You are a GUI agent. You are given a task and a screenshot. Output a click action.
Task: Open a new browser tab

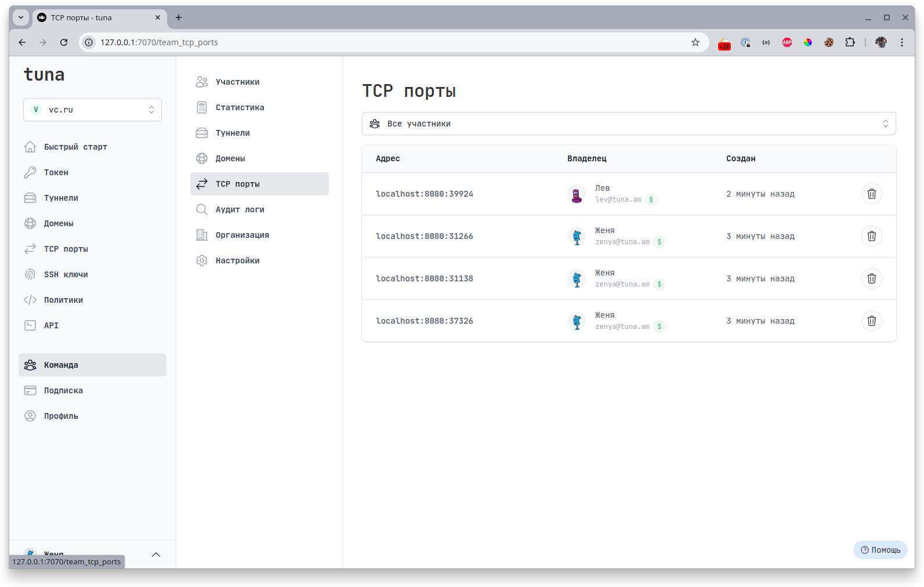click(179, 17)
